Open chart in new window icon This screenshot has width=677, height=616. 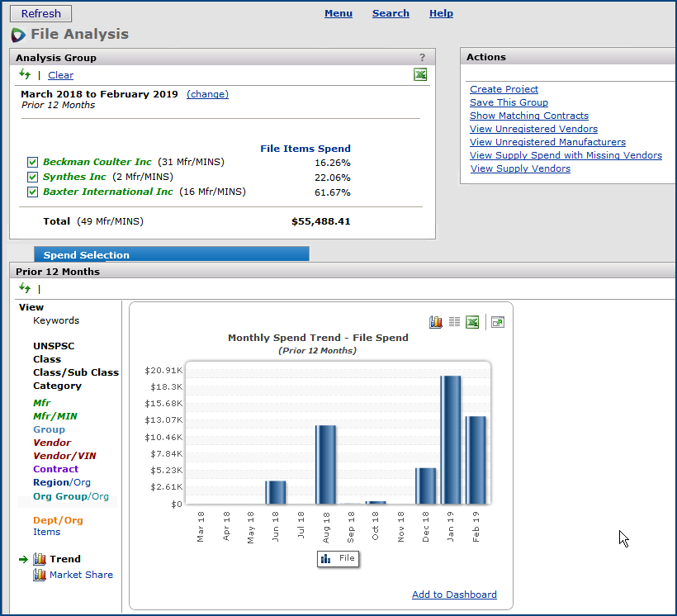click(497, 322)
